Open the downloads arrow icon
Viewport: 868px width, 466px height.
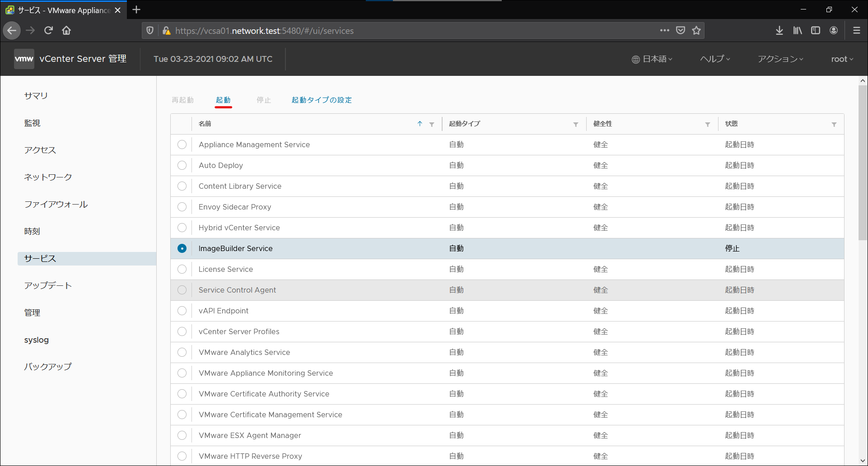tap(779, 30)
